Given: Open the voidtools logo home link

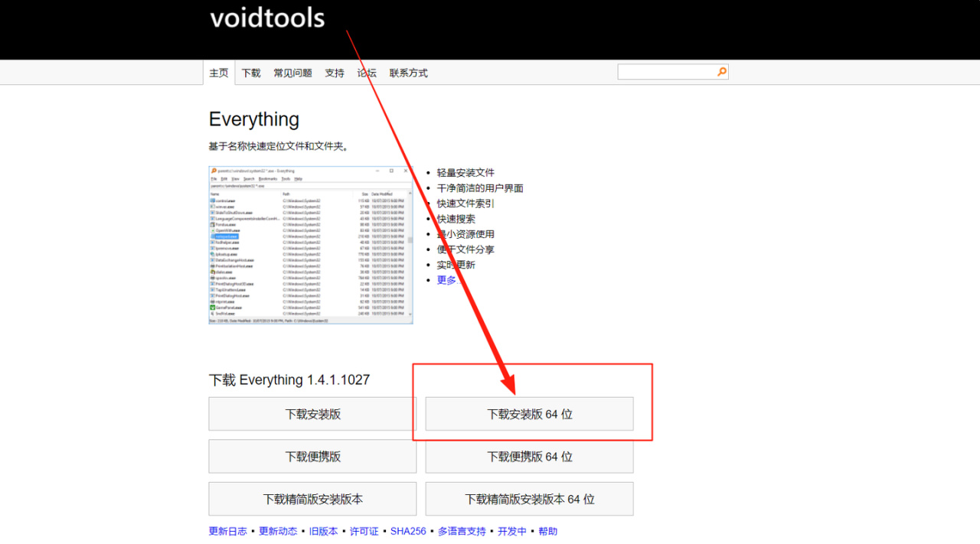Looking at the screenshot, I should coord(267,18).
